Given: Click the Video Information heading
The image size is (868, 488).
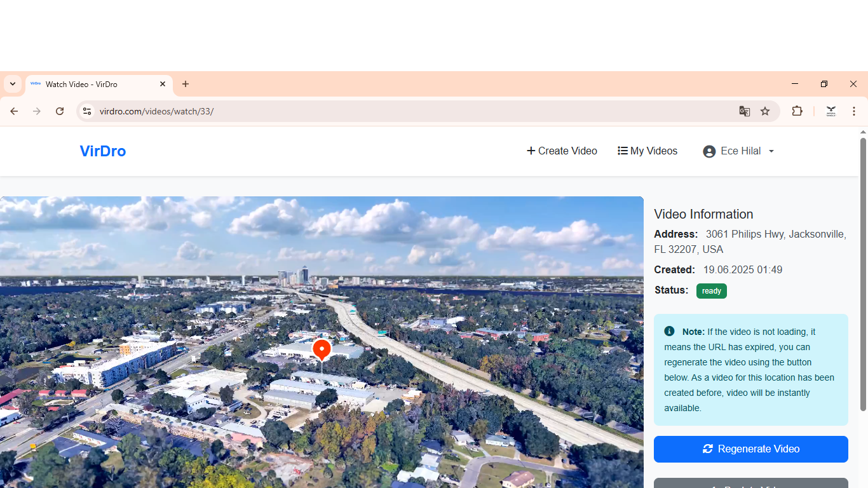Looking at the screenshot, I should coord(703,215).
